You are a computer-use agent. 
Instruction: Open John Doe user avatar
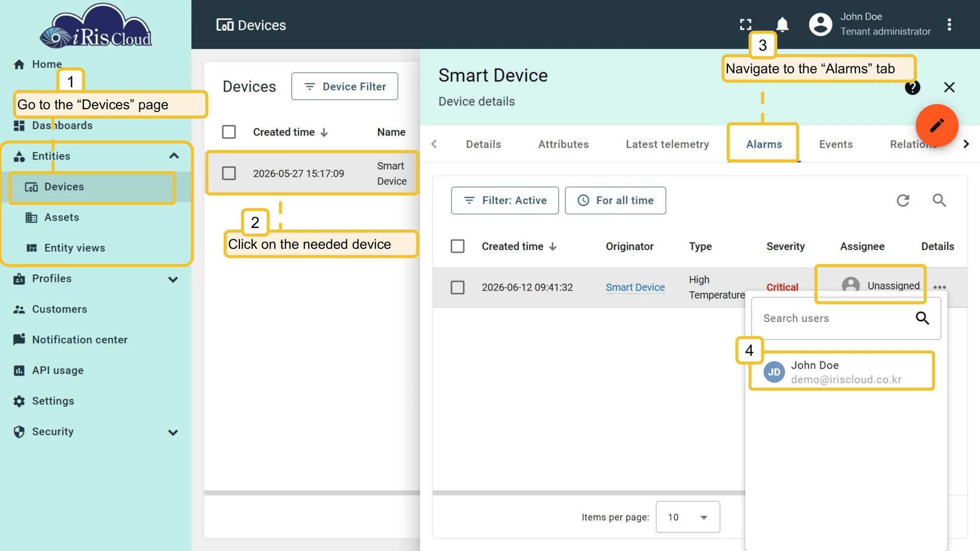[820, 24]
